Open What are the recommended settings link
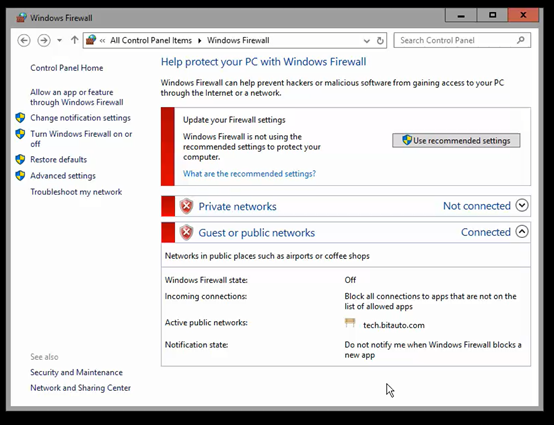 (x=249, y=174)
